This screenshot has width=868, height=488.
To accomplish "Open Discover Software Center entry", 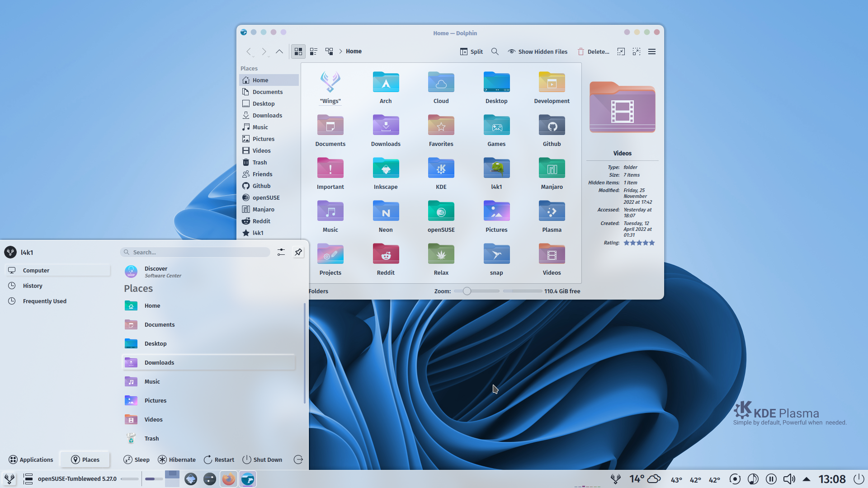I will (209, 272).
